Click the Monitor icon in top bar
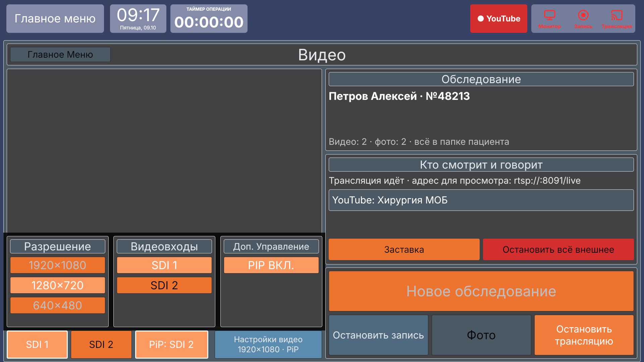 point(549,19)
